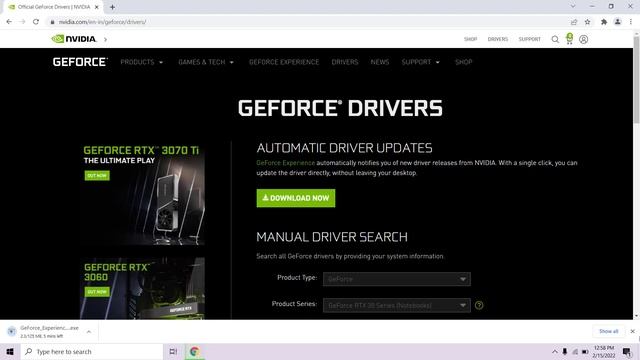Reload the page with refresh icon
640x360 pixels.
(36, 22)
